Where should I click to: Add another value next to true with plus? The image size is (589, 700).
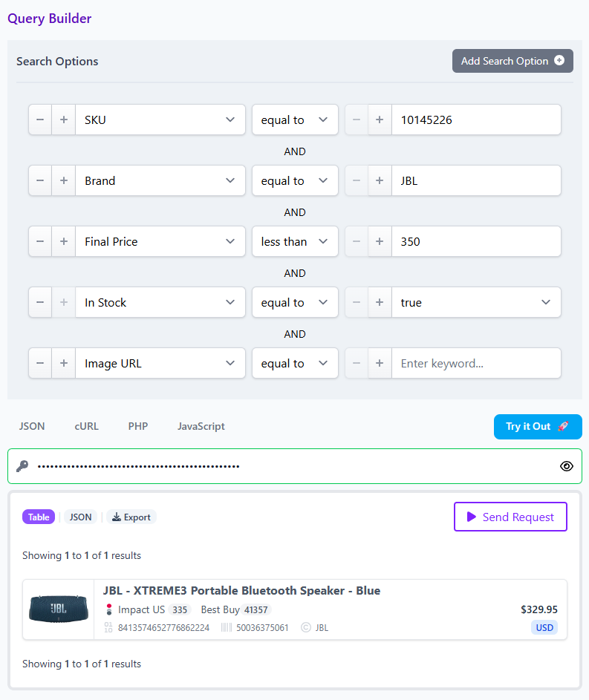coord(380,302)
